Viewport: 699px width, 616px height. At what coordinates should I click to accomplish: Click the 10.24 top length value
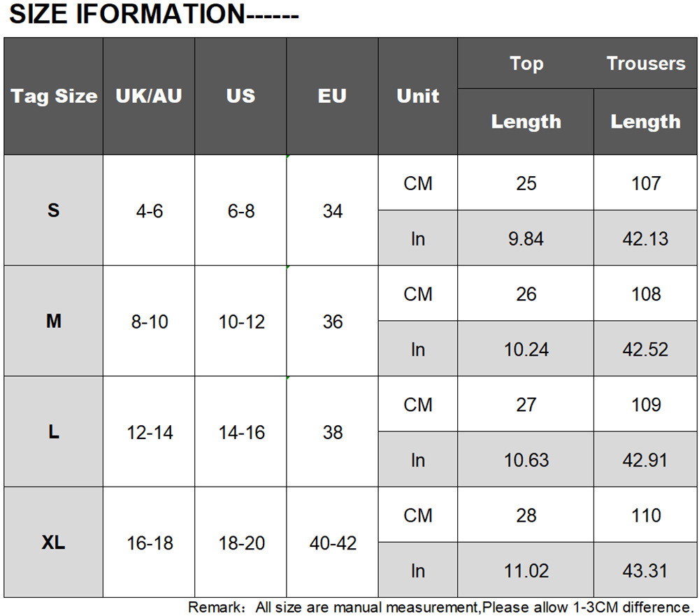[x=526, y=349]
